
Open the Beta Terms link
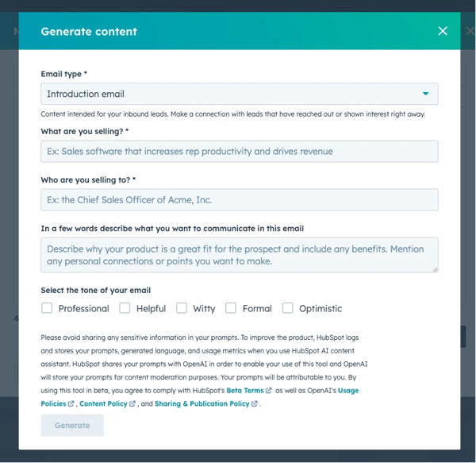pyautogui.click(x=245, y=391)
